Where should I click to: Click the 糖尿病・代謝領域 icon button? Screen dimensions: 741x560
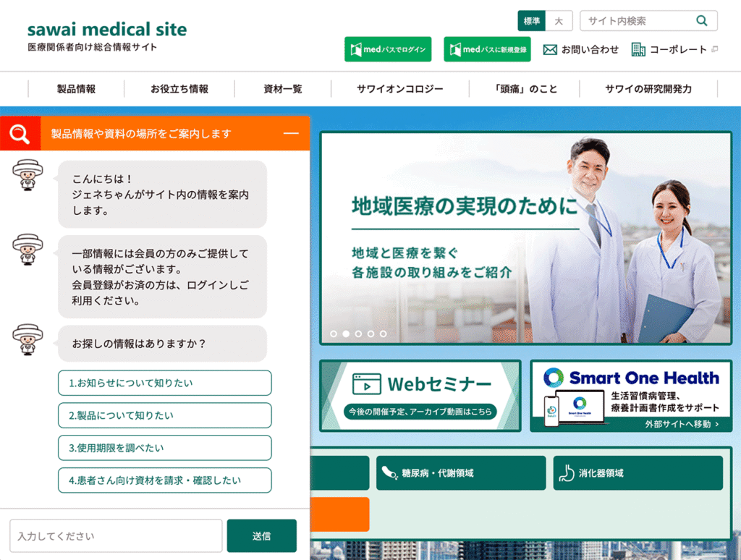pyautogui.click(x=389, y=473)
